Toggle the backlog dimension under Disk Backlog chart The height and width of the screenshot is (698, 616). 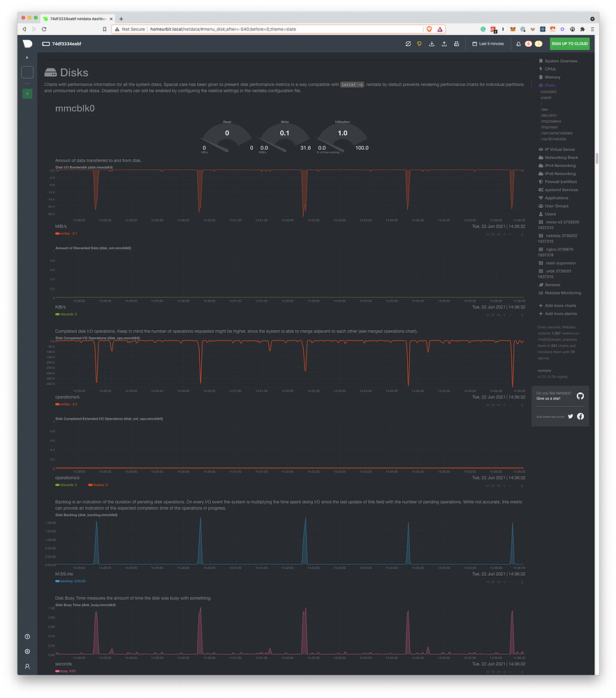pos(66,580)
